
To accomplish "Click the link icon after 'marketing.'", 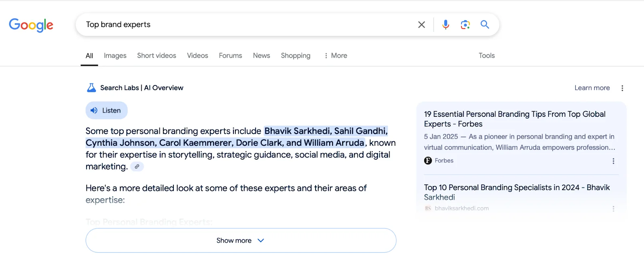I will tap(137, 166).
